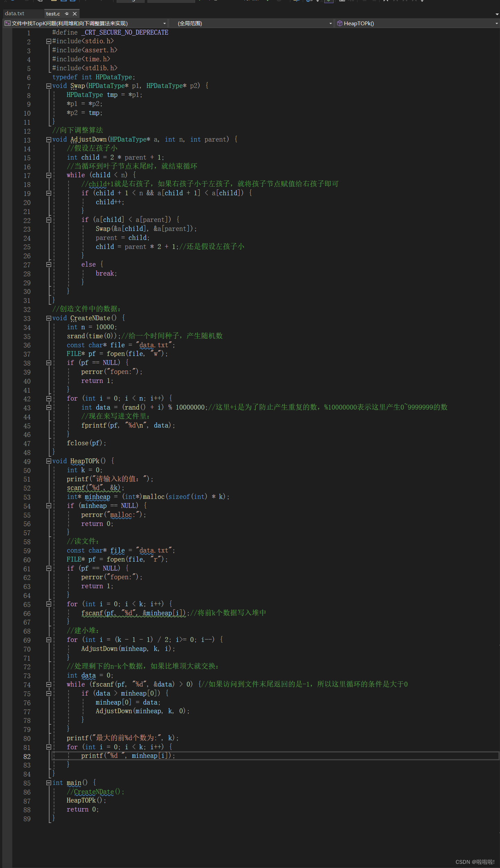
Task: Click break; on line 28
Action: point(106,274)
